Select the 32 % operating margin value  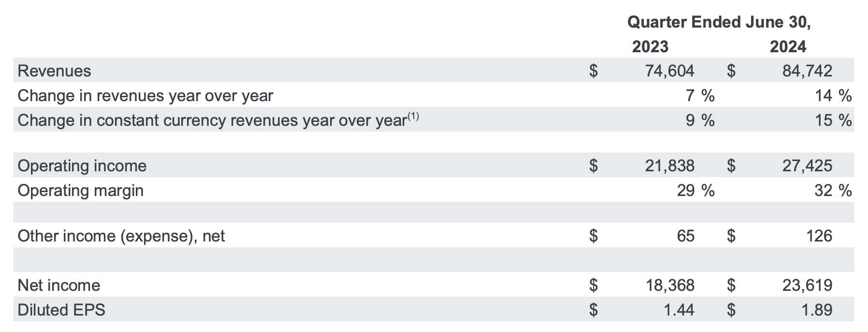click(833, 191)
